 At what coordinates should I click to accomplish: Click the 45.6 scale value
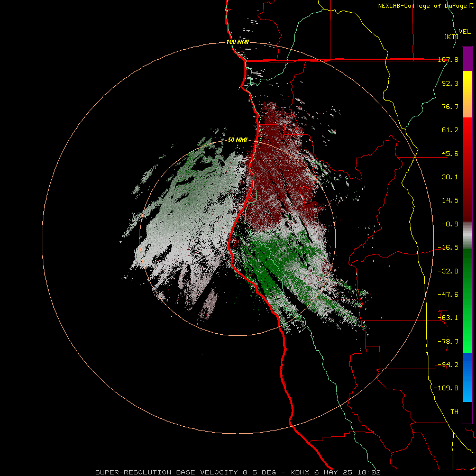[x=450, y=153]
